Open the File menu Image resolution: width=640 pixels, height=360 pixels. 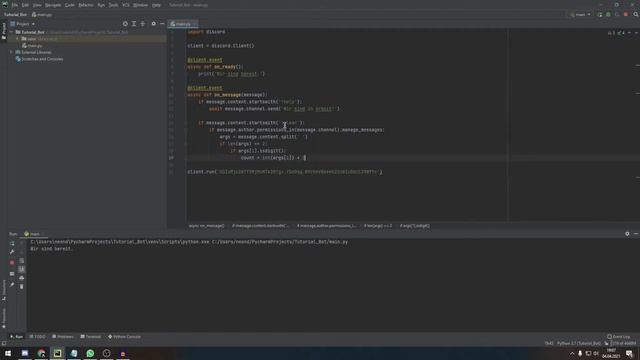pos(15,5)
